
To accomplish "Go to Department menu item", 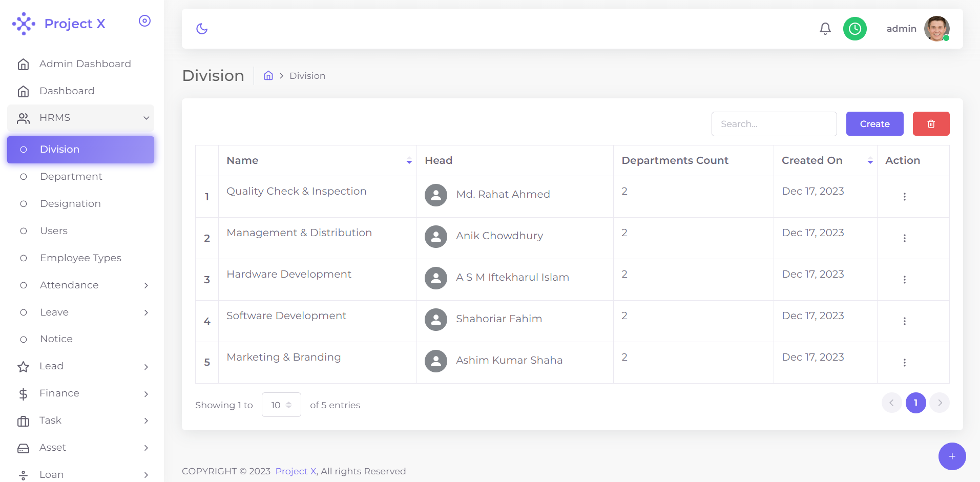I will tap(81, 177).
